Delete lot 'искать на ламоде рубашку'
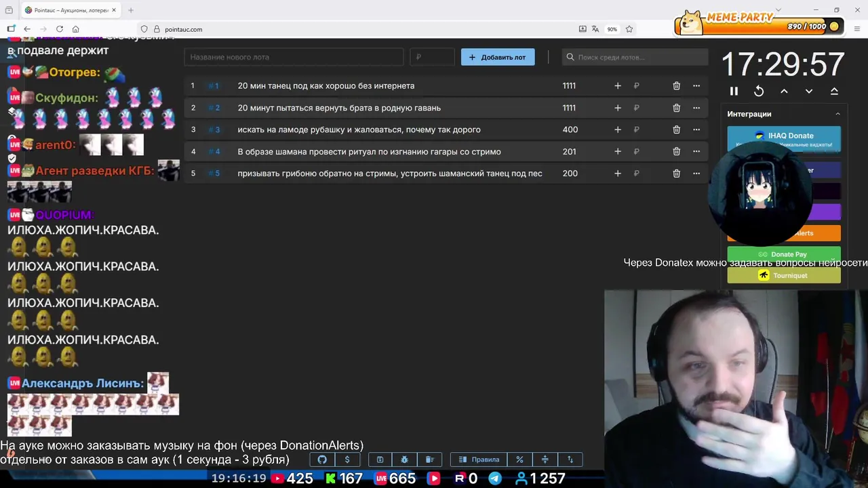The image size is (868, 488). (676, 129)
